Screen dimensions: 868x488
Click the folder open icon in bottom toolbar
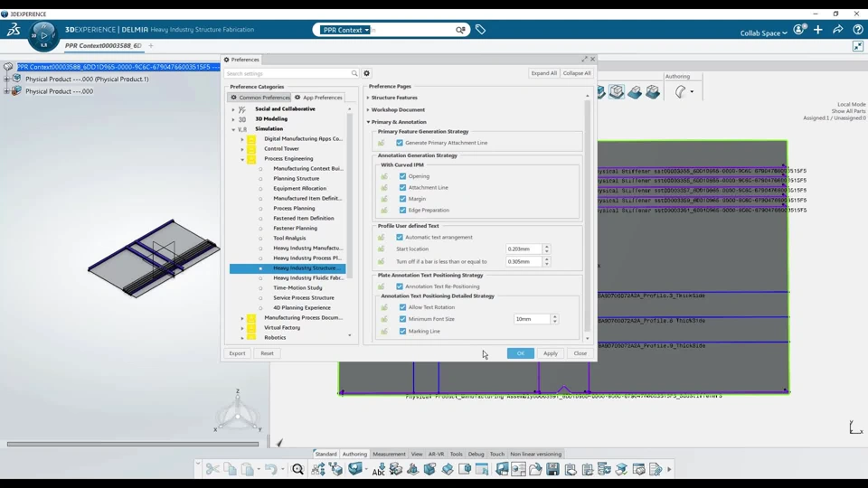tap(535, 469)
